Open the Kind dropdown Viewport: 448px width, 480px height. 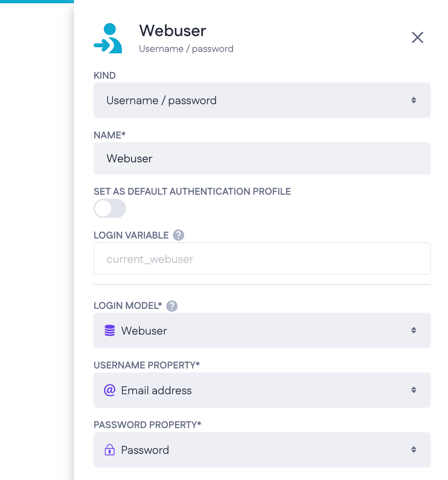coord(262,100)
